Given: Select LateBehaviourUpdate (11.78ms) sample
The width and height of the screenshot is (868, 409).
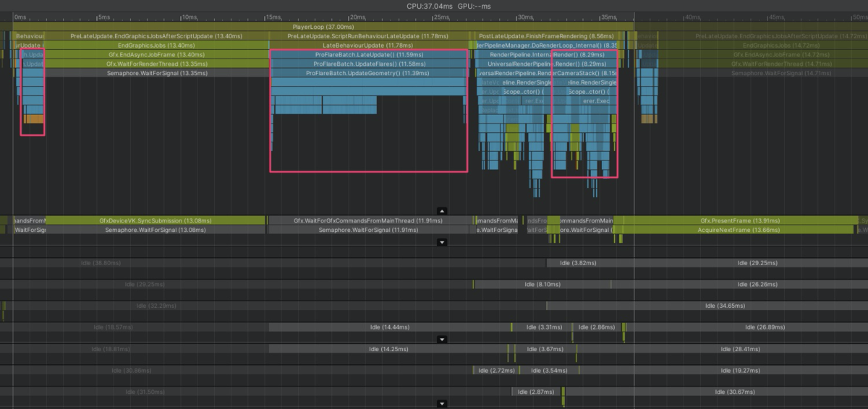Looking at the screenshot, I should point(369,45).
